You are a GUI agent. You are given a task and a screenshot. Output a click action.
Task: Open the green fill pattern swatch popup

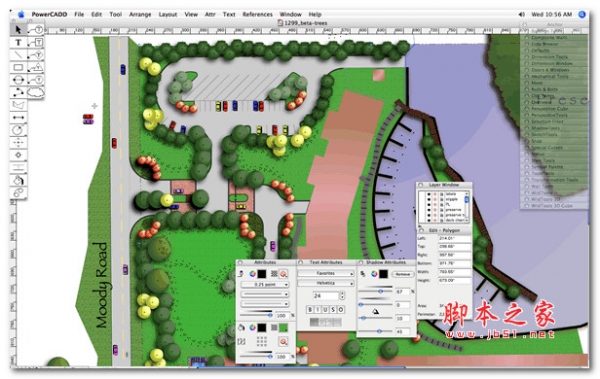click(x=284, y=328)
